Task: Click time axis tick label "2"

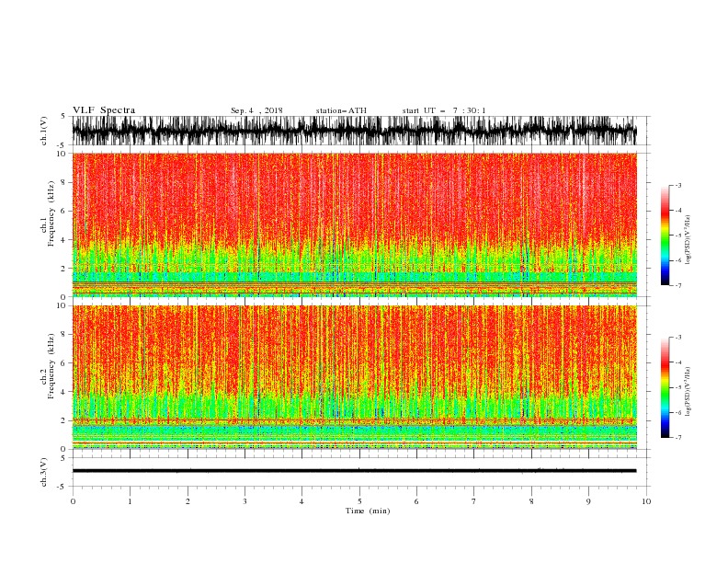Action: [188, 501]
